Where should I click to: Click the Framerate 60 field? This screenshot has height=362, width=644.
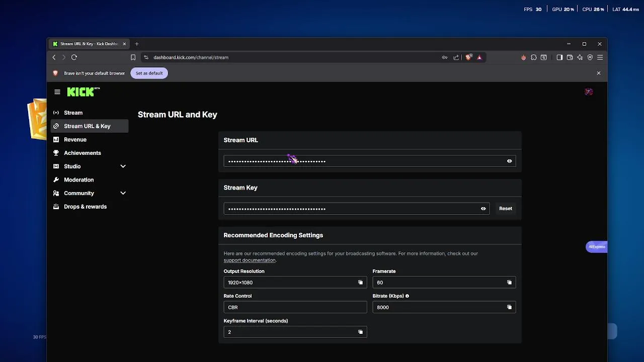click(x=444, y=283)
